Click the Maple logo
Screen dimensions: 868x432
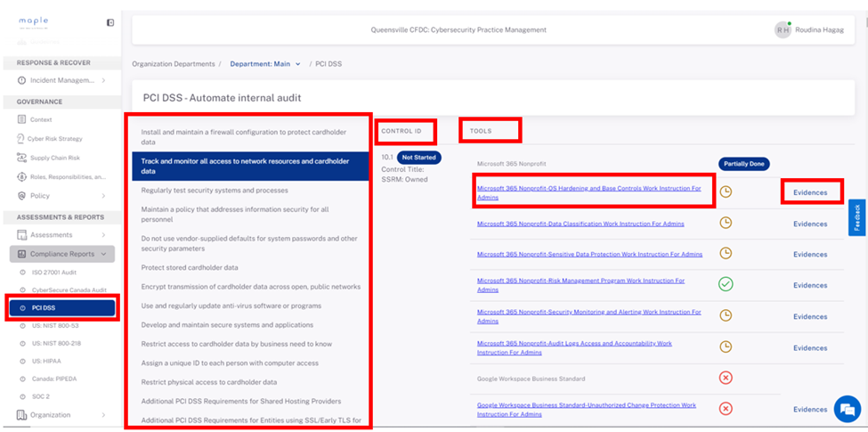pyautogui.click(x=33, y=21)
